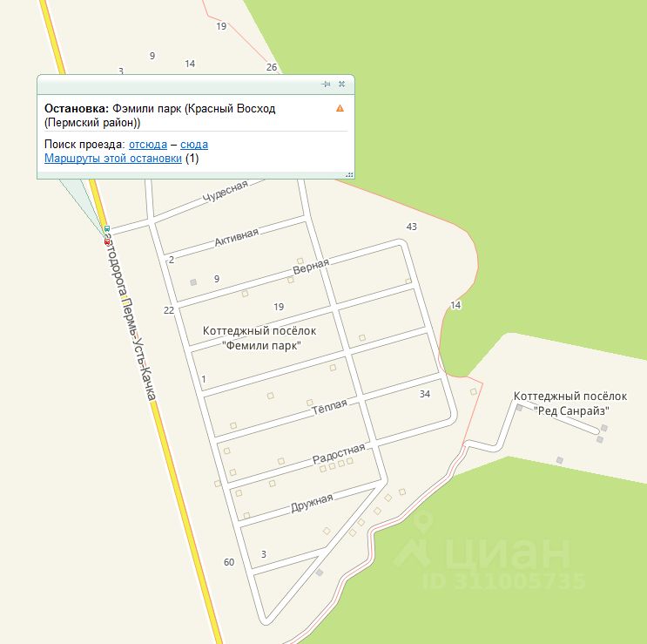This screenshot has width=647, height=644.
Task: Click the popup resize grip corner
Action: (350, 174)
